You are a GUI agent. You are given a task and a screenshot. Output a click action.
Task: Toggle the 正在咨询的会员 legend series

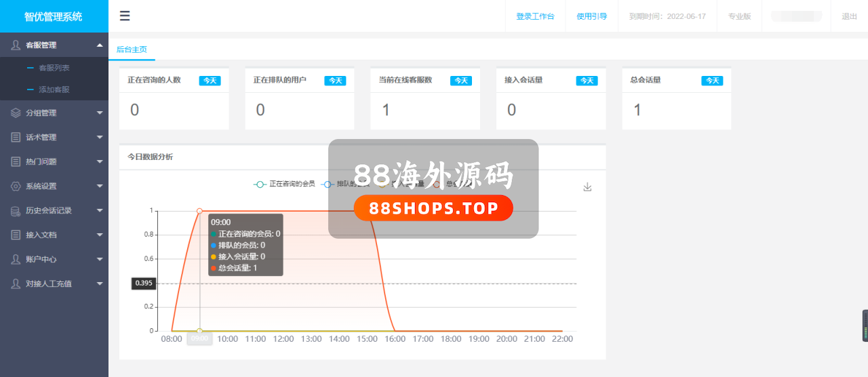(x=284, y=184)
